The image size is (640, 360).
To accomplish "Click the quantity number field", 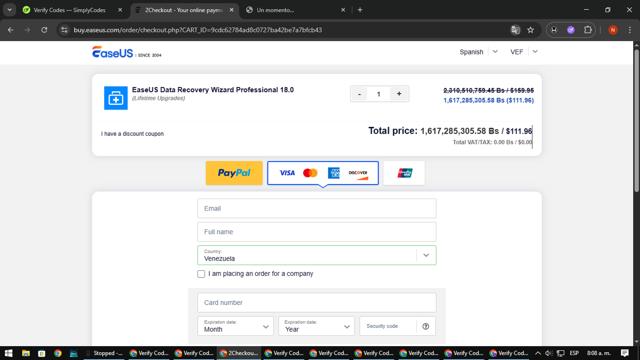I will pos(379,94).
